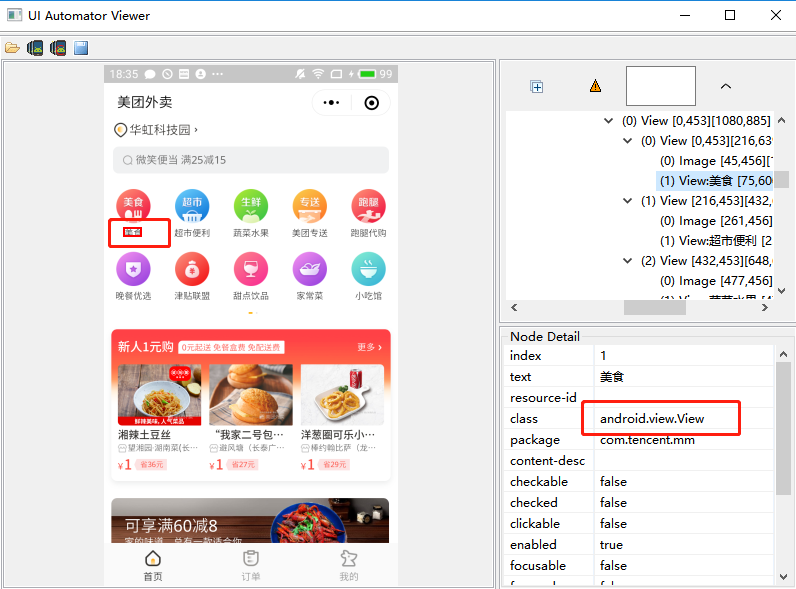This screenshot has height=589, width=796.
Task: Click tree horizontal scrollbar right arrow
Action: 765,308
